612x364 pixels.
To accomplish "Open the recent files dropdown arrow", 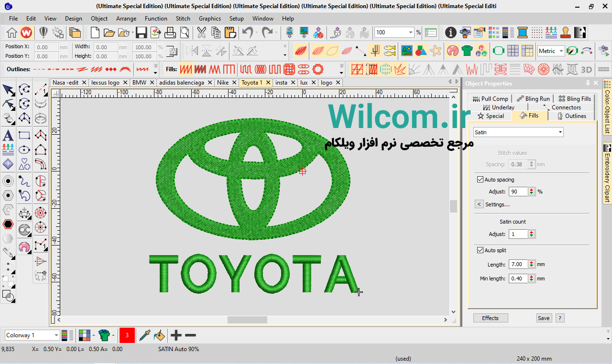I will point(131,32).
